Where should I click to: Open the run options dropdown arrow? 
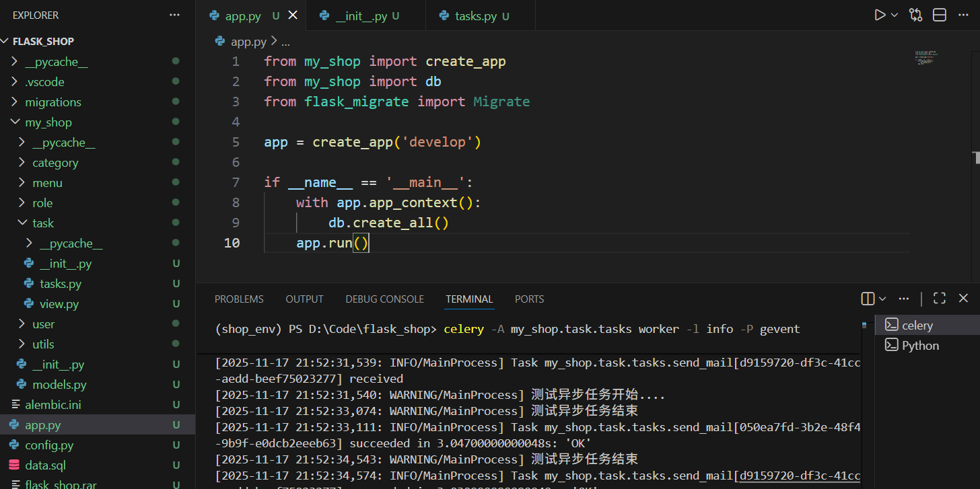coord(895,15)
